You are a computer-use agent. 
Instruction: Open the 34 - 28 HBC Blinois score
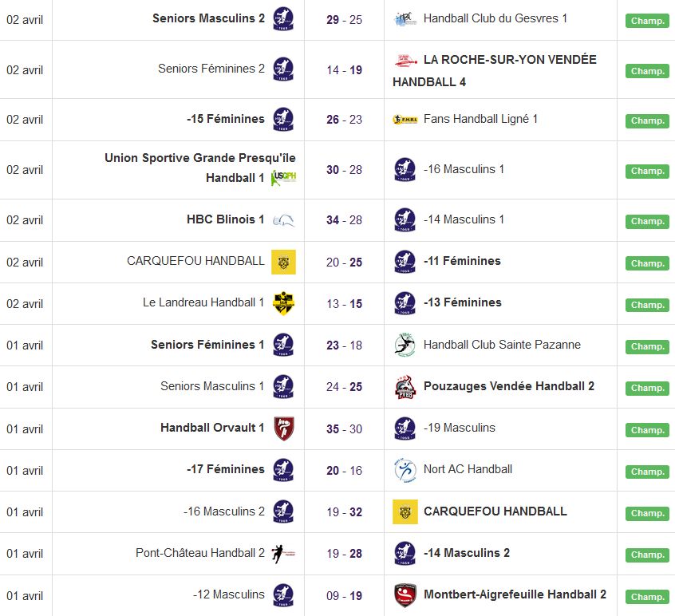click(x=344, y=219)
